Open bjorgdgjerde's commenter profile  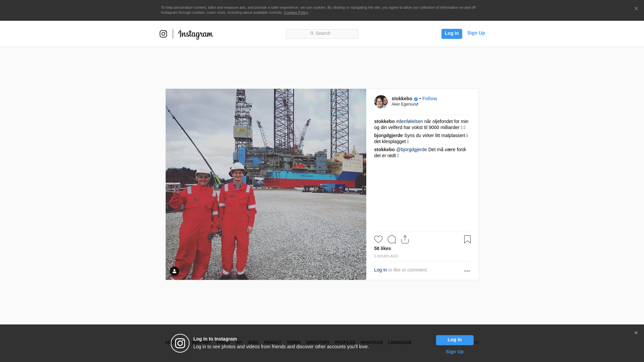(x=388, y=135)
